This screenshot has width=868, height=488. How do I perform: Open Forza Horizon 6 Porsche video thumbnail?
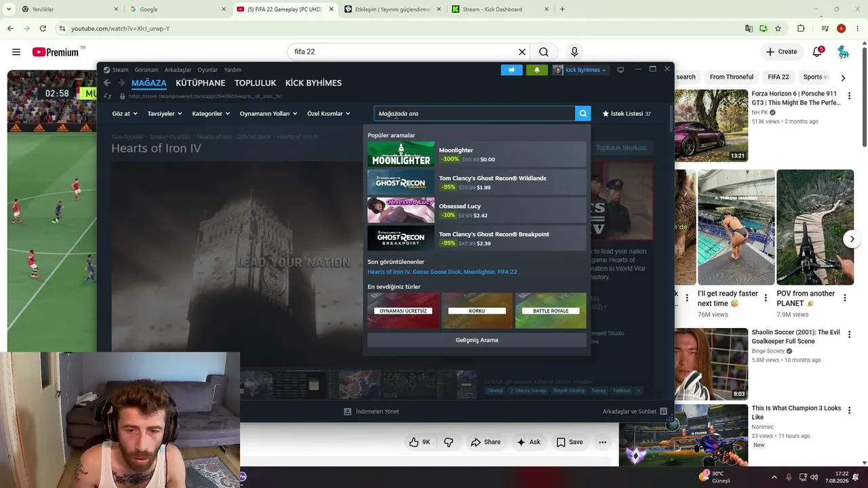click(x=711, y=125)
